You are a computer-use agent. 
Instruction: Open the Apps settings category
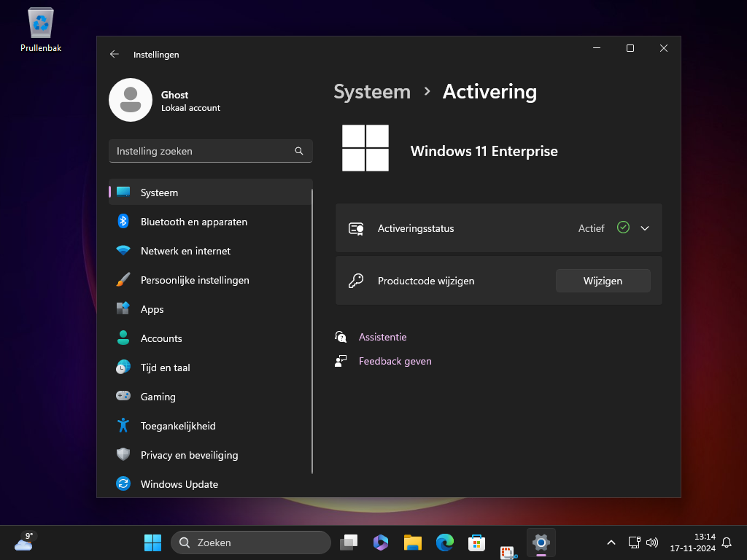(211, 309)
